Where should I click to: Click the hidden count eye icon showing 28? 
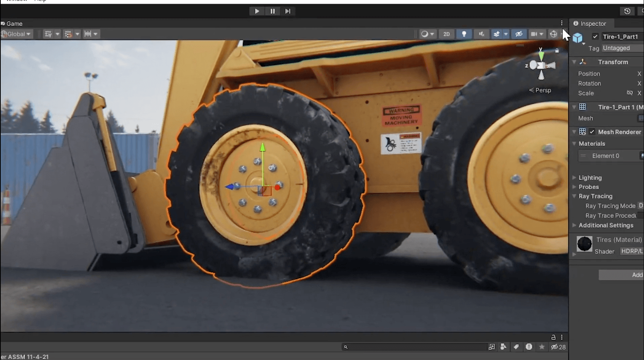(555, 347)
